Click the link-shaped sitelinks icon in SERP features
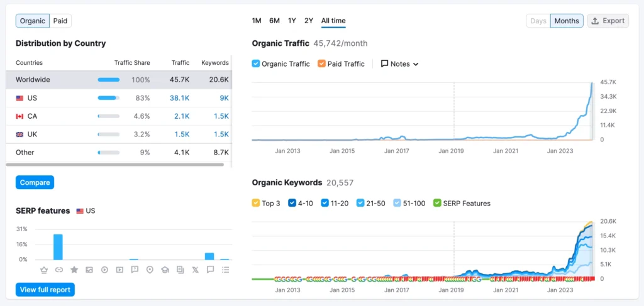Viewport: 644px width, 306px height. (x=59, y=270)
